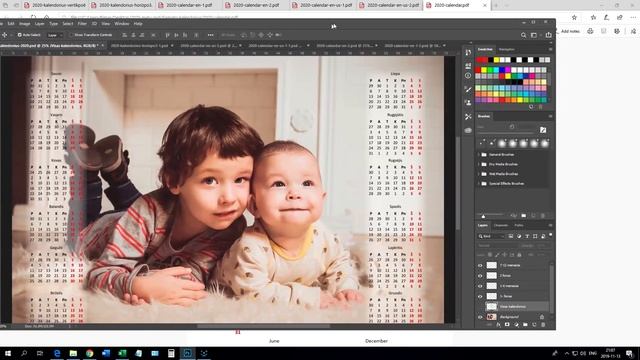Click the Edge browser print icon
The height and width of the screenshot is (360, 640).
[590, 31]
